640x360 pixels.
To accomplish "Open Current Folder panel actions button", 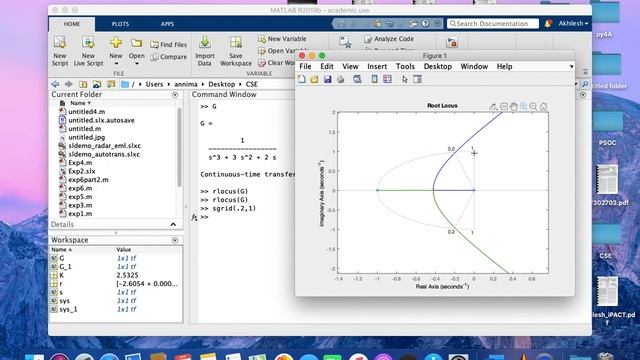I will coord(175,95).
